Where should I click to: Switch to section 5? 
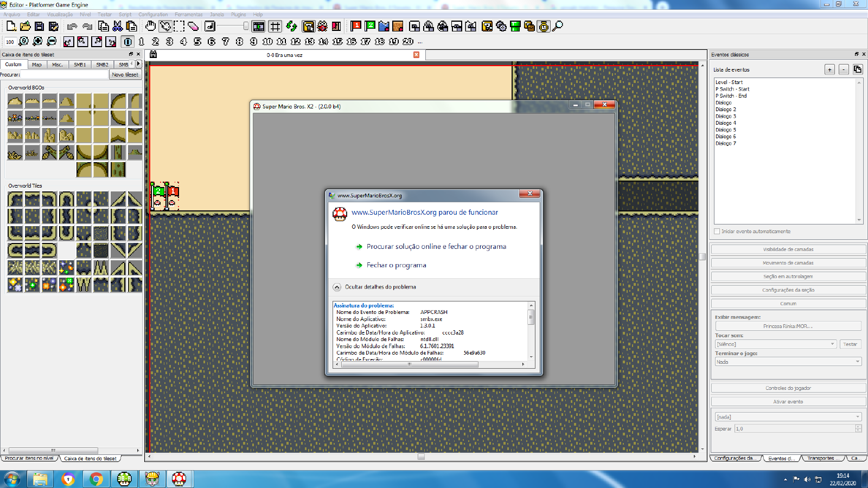(x=197, y=41)
